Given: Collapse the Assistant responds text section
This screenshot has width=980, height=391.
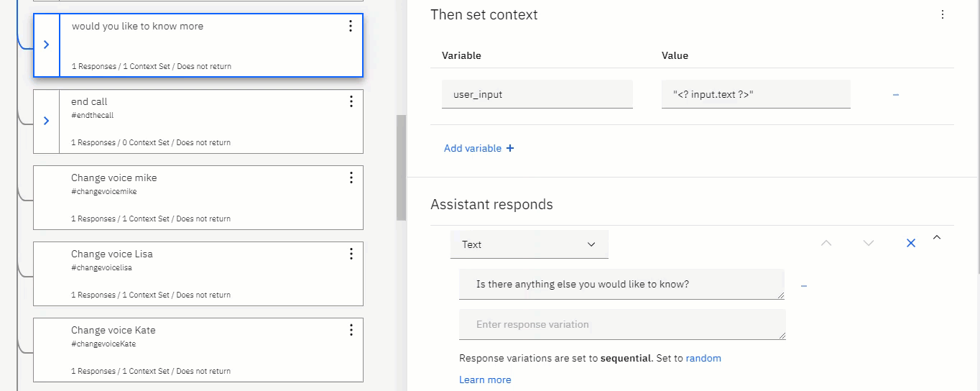Looking at the screenshot, I should pos(936,237).
